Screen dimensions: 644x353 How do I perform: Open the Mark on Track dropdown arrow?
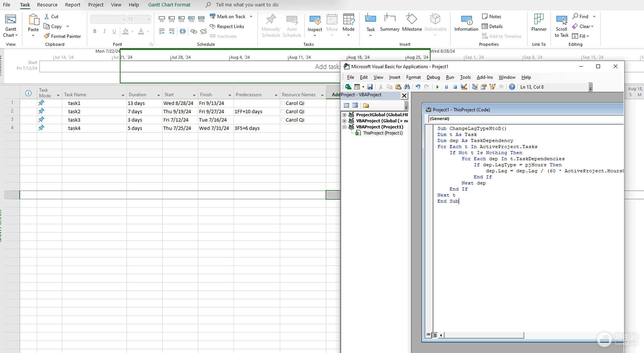pos(251,16)
